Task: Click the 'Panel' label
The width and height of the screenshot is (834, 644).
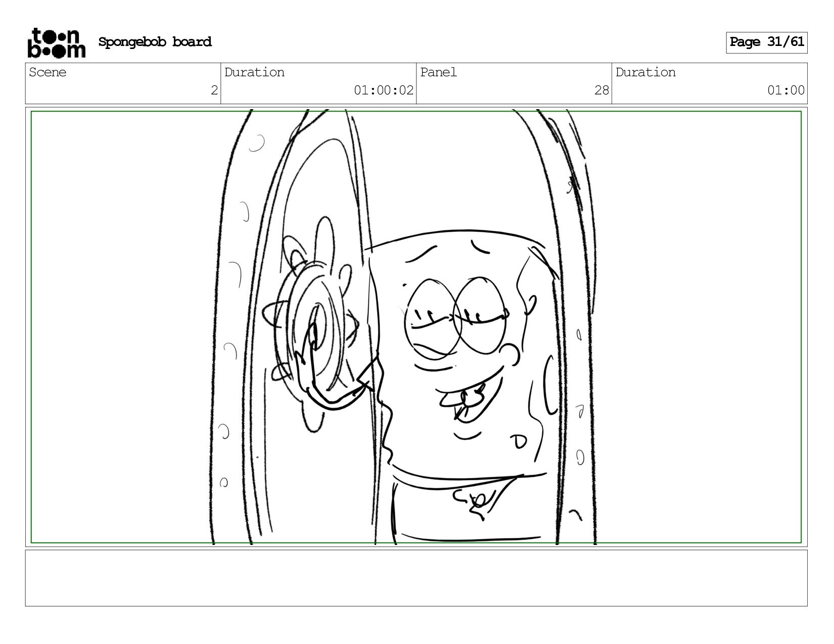Action: (x=438, y=72)
